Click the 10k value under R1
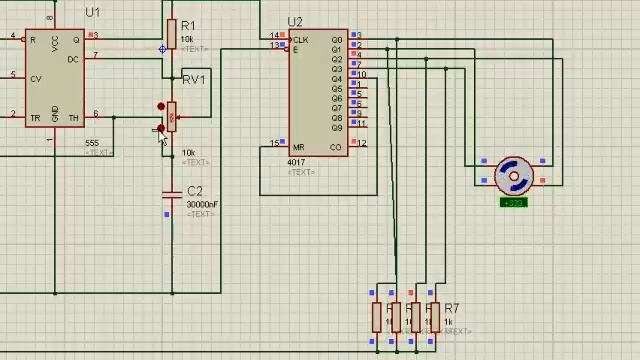This screenshot has height=360, width=640. click(x=187, y=39)
